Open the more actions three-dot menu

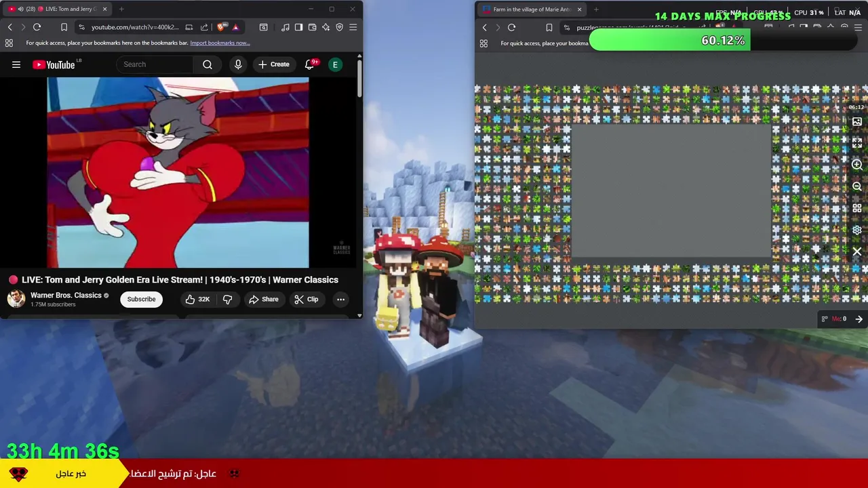tap(340, 299)
